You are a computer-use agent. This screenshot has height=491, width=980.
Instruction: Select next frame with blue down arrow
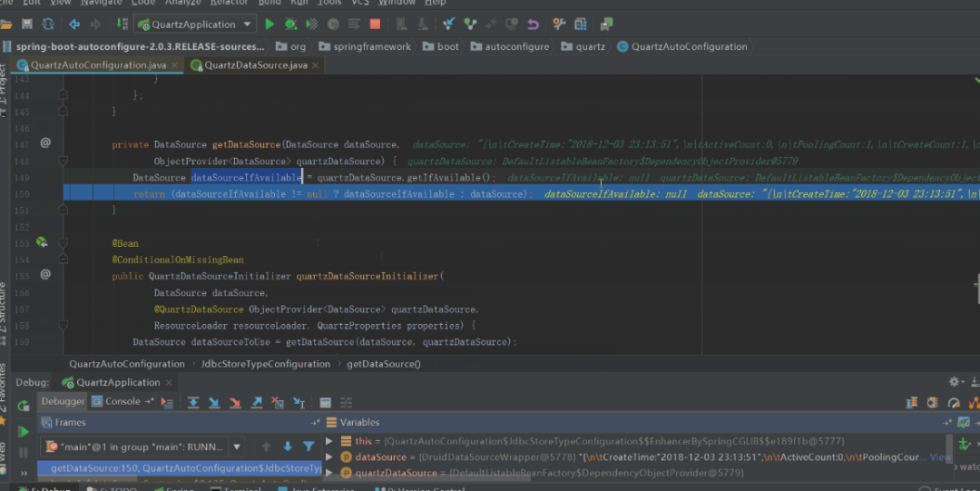point(288,447)
